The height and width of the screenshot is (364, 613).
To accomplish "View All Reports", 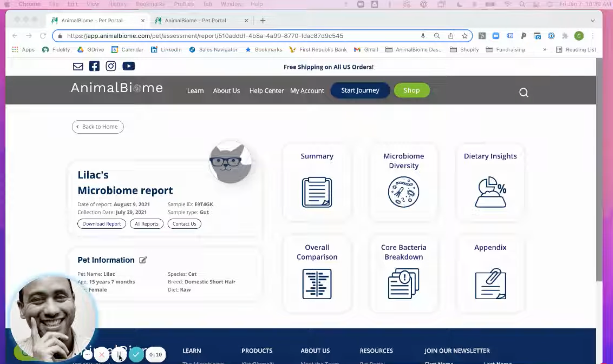I will (146, 223).
